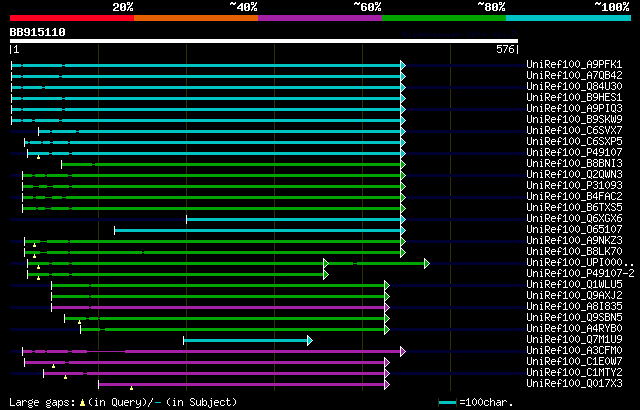The width and height of the screenshot is (640, 410).
Task: Click the 576 end position label
Action: pyautogui.click(x=505, y=49)
